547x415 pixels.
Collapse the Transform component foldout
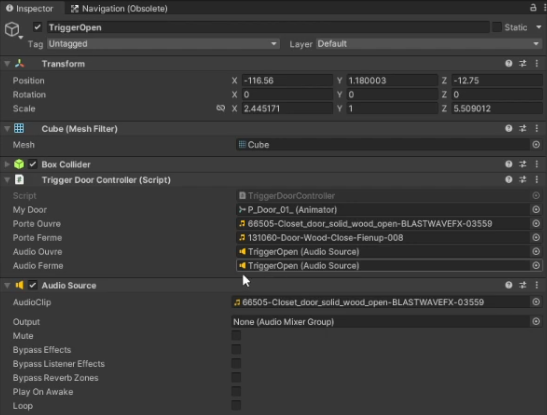pos(7,64)
